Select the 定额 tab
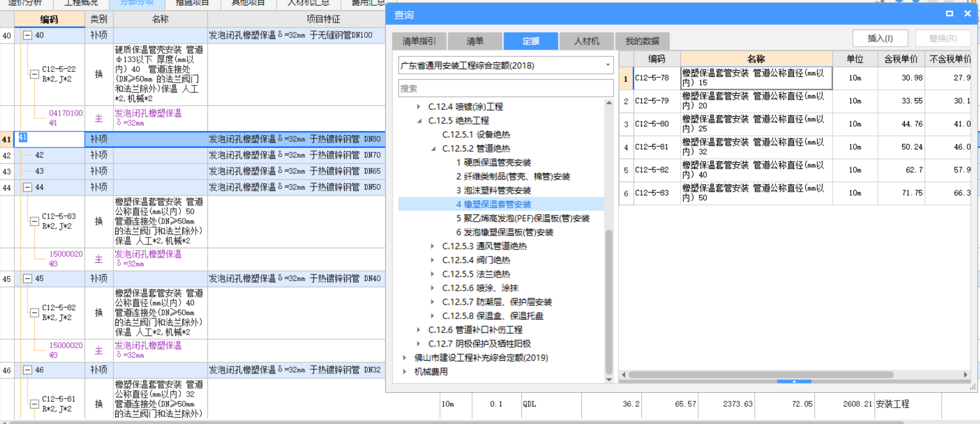This screenshot has height=424, width=980. [x=531, y=41]
